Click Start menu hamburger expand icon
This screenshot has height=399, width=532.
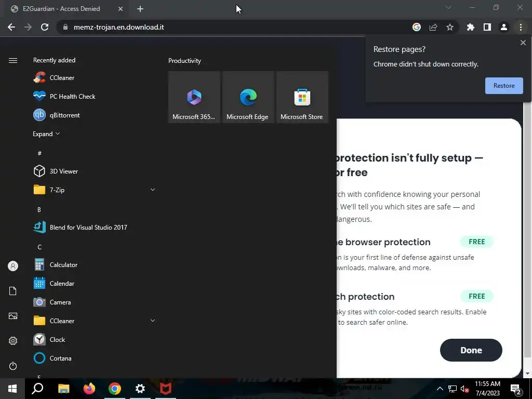tap(13, 60)
